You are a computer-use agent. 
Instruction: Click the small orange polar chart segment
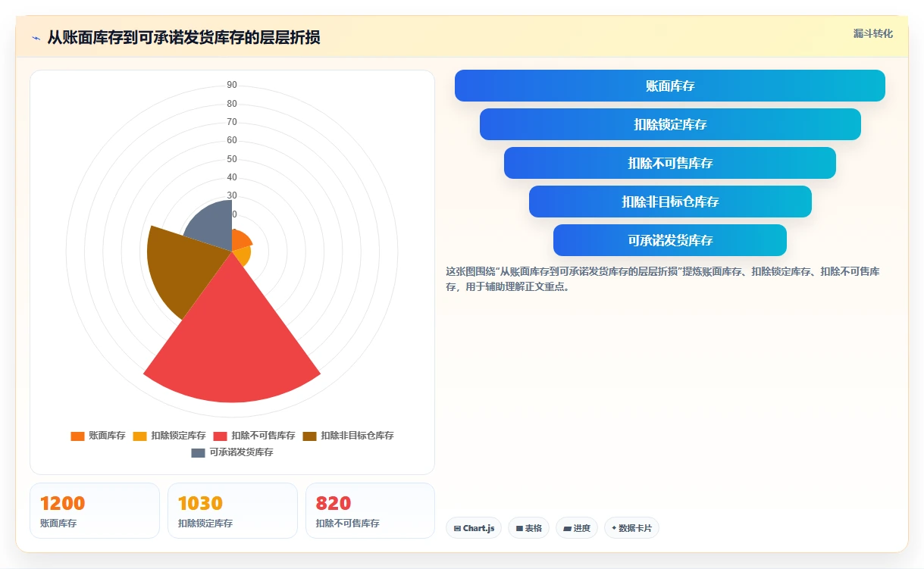coord(240,241)
